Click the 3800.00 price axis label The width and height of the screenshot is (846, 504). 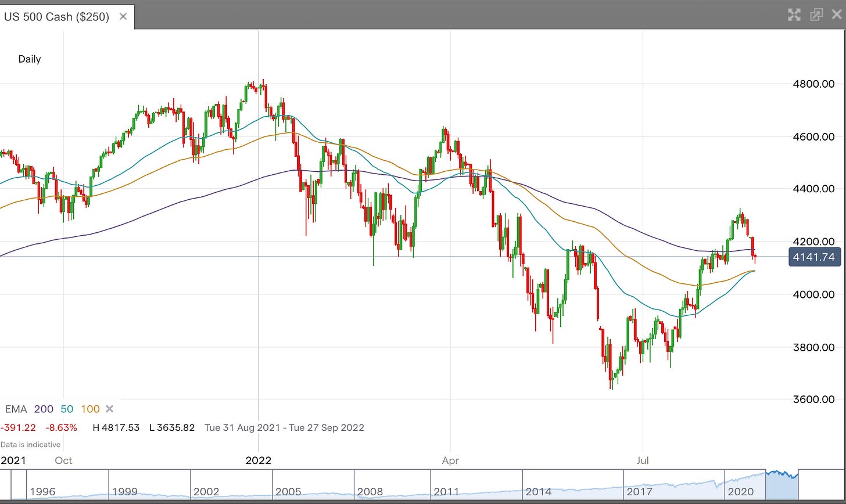click(813, 347)
